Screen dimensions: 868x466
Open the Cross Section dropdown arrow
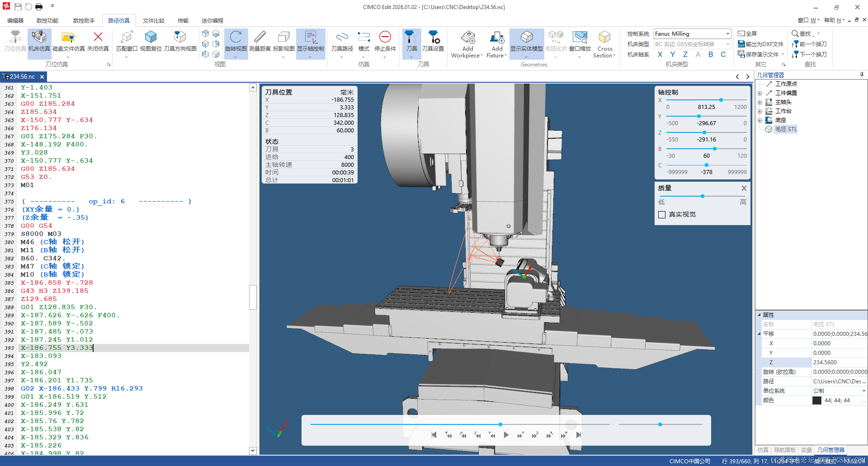(x=614, y=56)
